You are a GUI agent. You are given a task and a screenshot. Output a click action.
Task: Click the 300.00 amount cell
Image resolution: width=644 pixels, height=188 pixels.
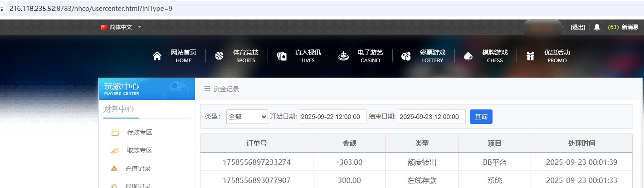point(349,180)
